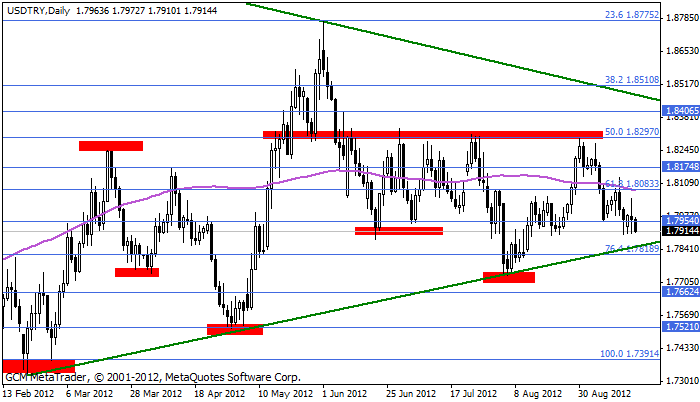The image size is (700, 402).
Task: Click the 50.0 1.82970 Fibonacci label
Action: click(632, 132)
